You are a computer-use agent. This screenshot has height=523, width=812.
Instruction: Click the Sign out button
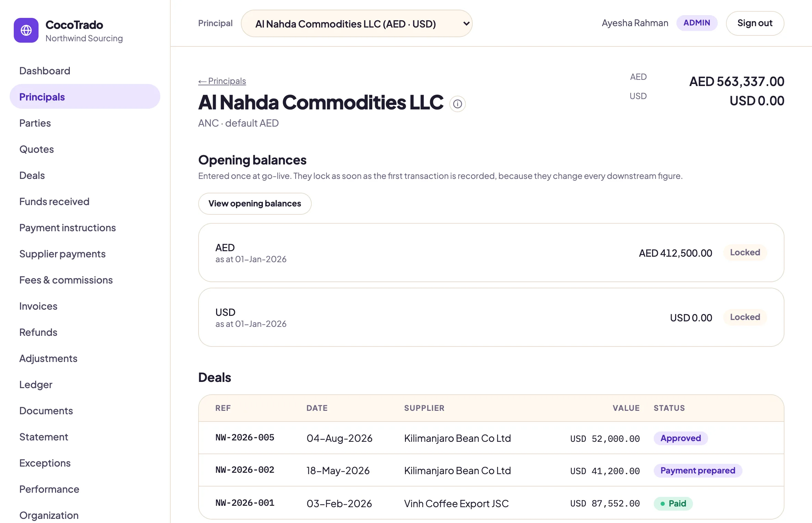[755, 23]
